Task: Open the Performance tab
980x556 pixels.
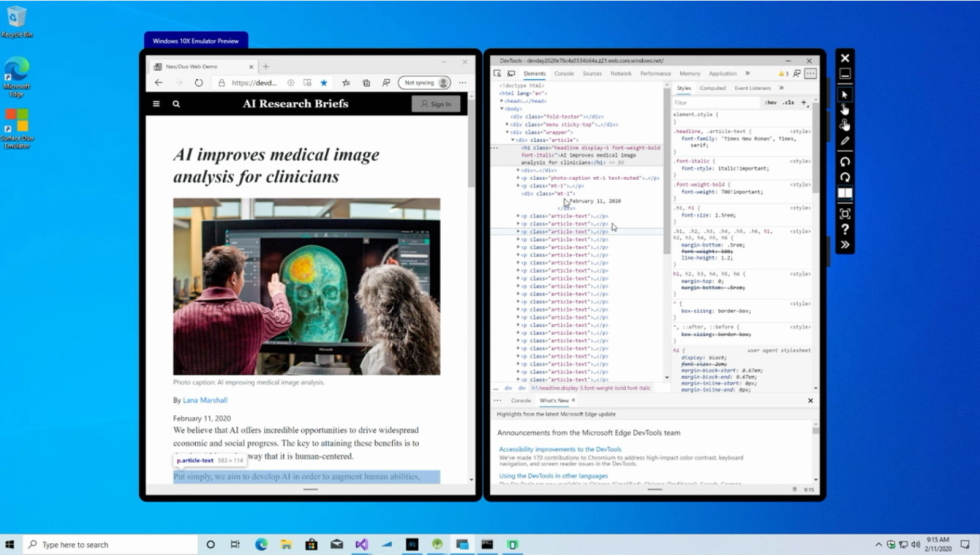Action: point(655,74)
